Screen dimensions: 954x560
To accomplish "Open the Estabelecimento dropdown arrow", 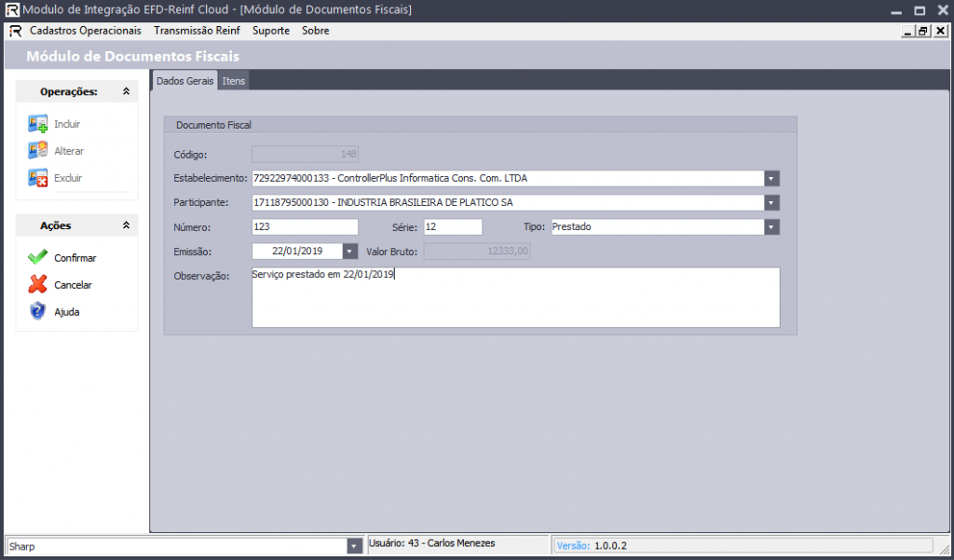I will (771, 178).
